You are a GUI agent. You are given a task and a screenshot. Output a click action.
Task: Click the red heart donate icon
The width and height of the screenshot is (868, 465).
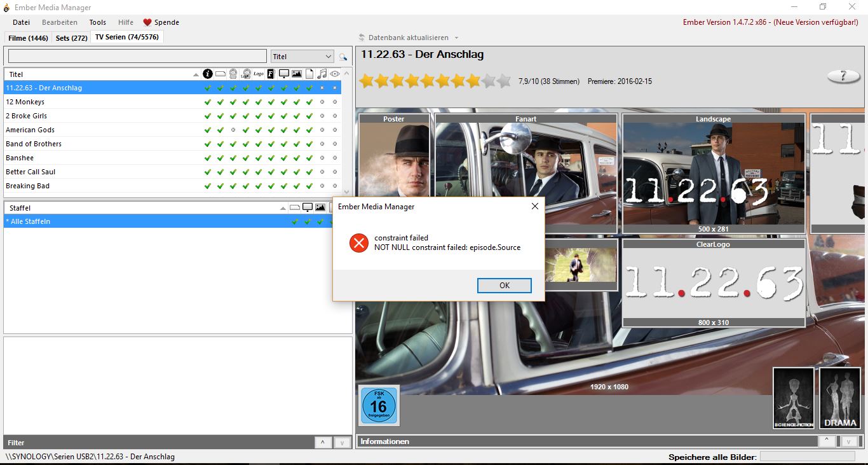[x=147, y=22]
